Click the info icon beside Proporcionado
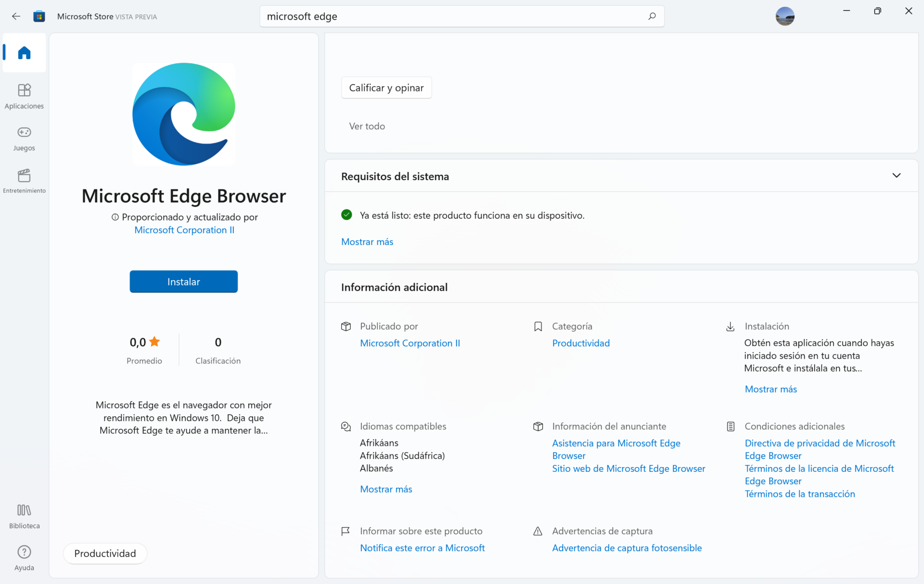The width and height of the screenshot is (924, 584). pos(115,217)
